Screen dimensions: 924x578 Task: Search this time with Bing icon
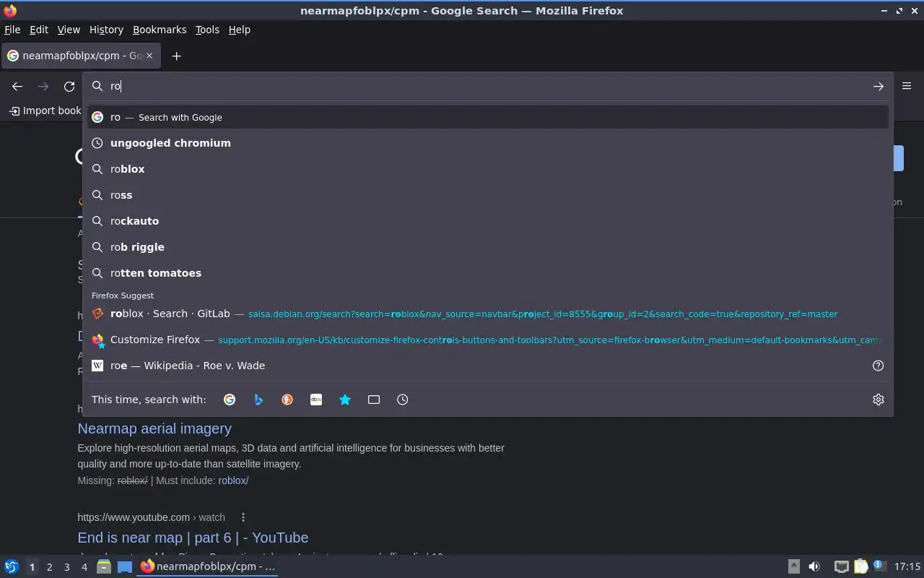pyautogui.click(x=258, y=400)
